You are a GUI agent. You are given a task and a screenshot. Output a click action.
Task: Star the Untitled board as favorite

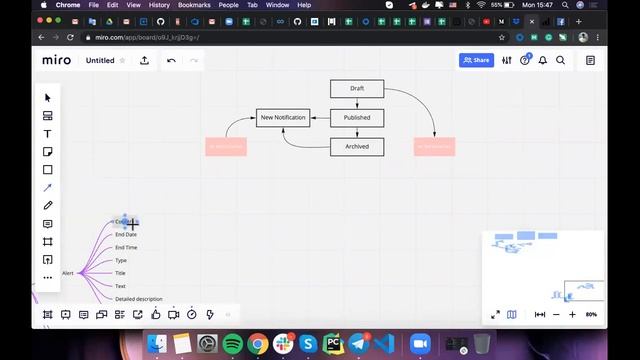click(x=122, y=60)
